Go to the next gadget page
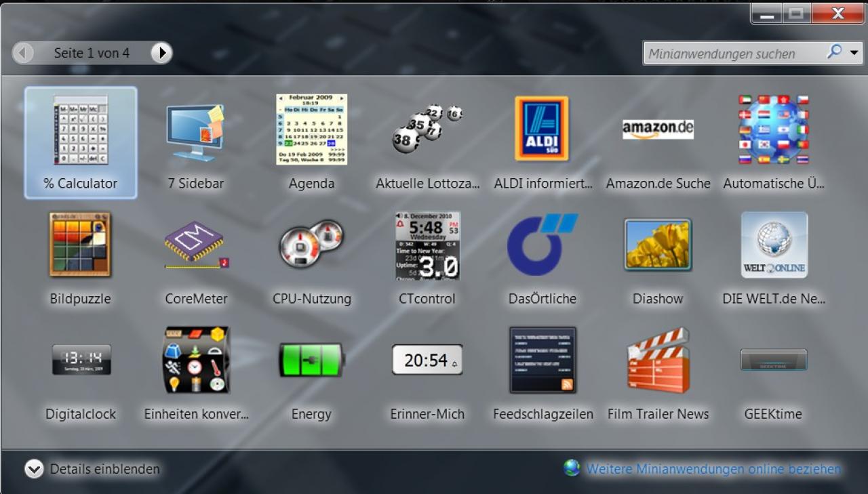 [161, 53]
